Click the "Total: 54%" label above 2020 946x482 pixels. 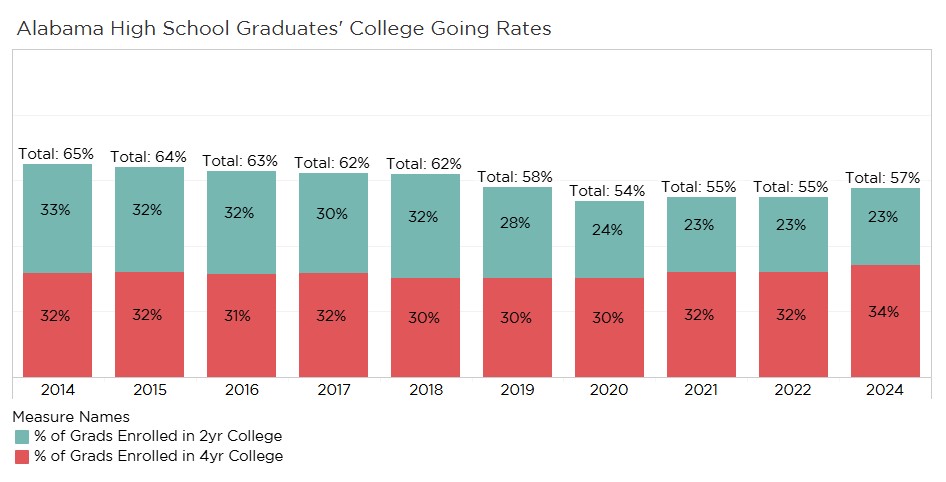607,190
